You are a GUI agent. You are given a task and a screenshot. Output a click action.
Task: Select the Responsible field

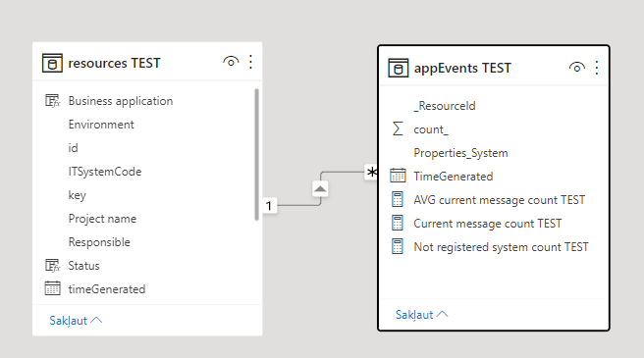[x=99, y=242]
